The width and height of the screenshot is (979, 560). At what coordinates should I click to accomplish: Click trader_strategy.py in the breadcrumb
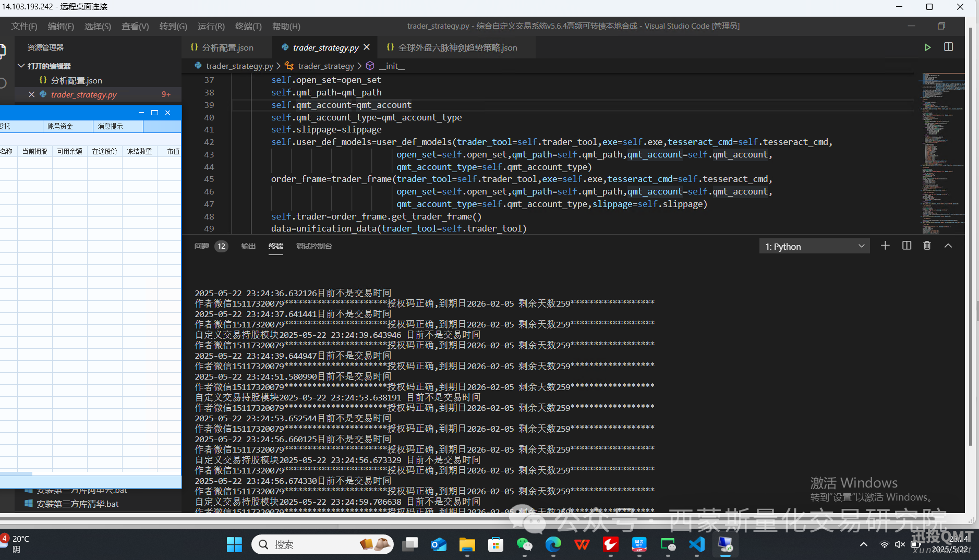coord(239,66)
